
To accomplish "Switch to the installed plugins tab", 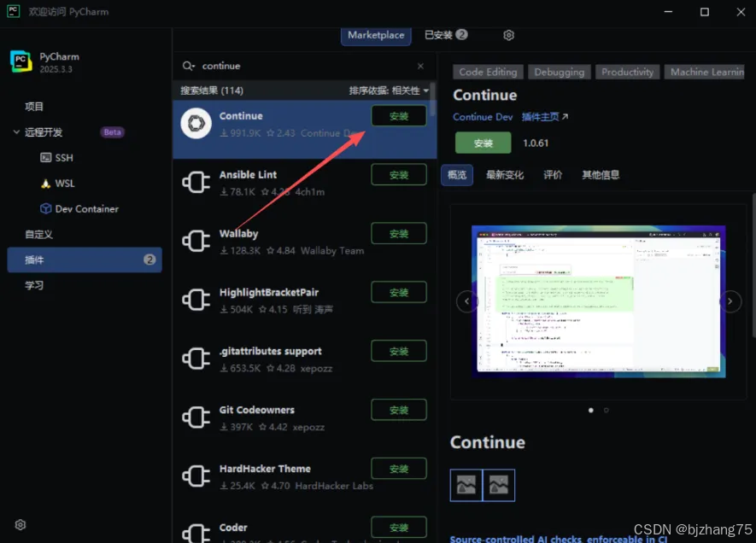I will click(x=446, y=35).
